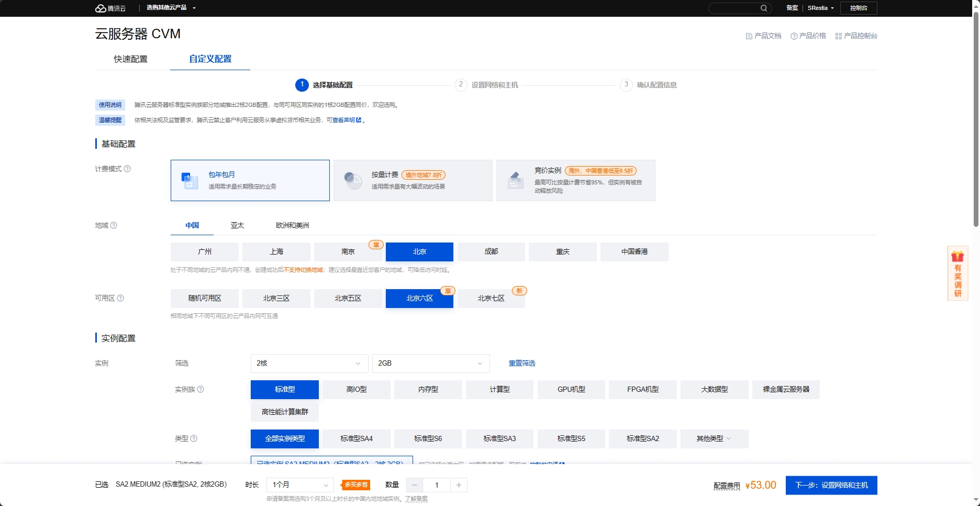Click 了解备案 link at bottom
Image resolution: width=980 pixels, height=506 pixels.
(x=416, y=499)
